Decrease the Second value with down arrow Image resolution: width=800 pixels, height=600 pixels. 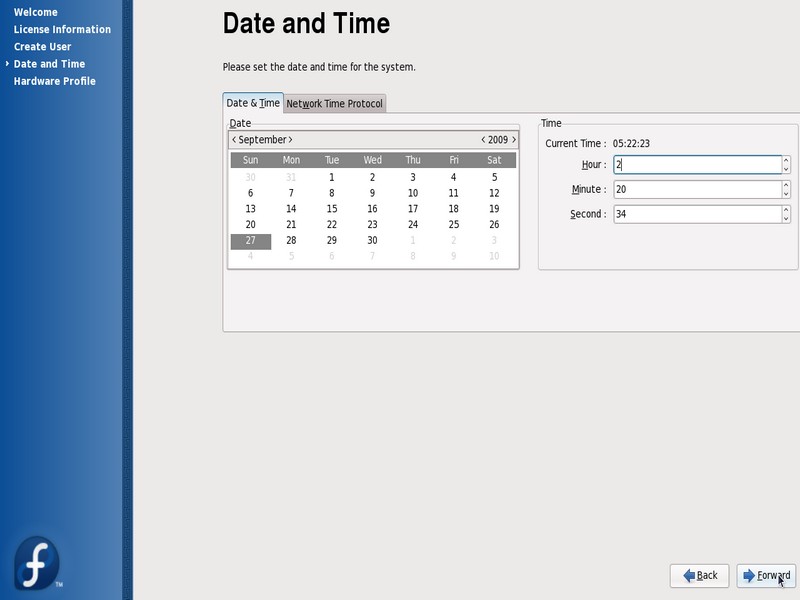(x=786, y=219)
